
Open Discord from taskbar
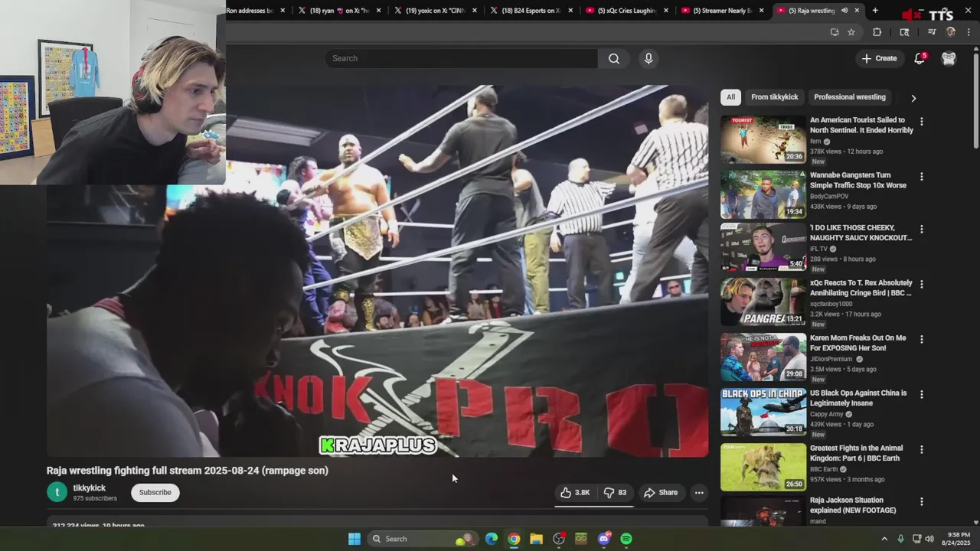pyautogui.click(x=604, y=539)
